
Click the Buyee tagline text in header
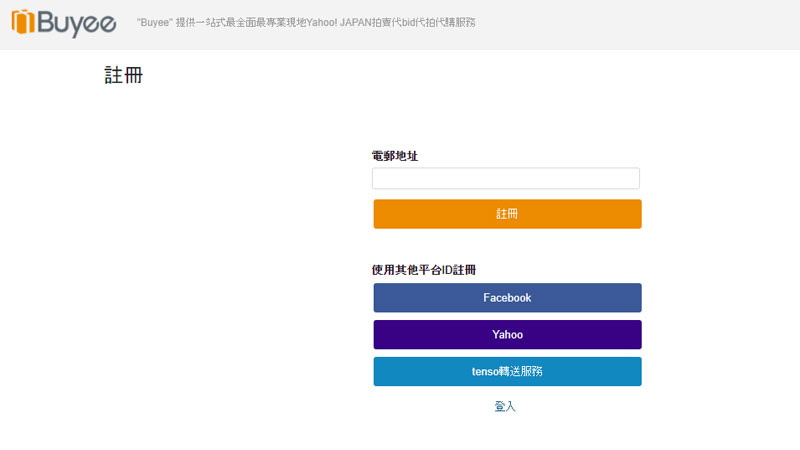[x=306, y=22]
